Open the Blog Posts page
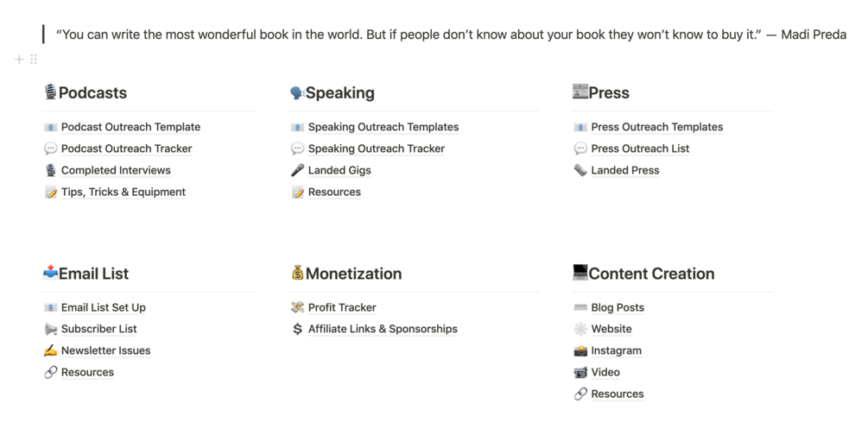The image size is (868, 429). [617, 308]
